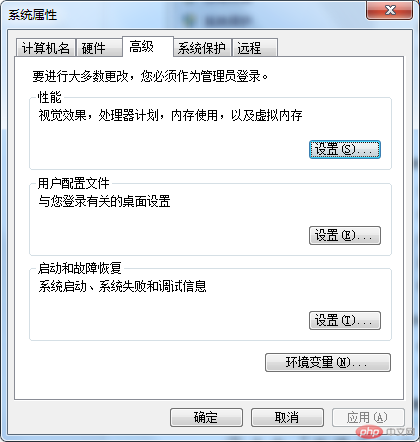The width and height of the screenshot is (420, 442).
Task: Open the 硬件 tab
Action: tap(99, 48)
